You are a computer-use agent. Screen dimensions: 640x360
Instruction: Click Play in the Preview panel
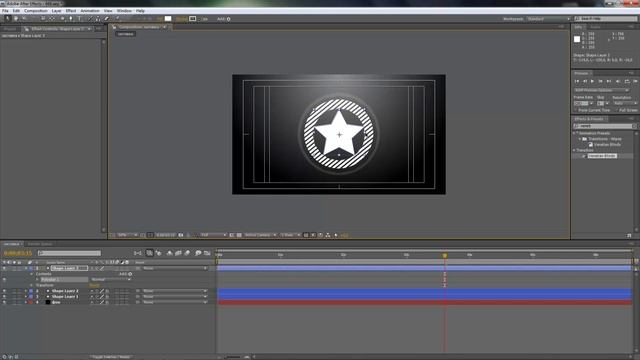pyautogui.click(x=592, y=81)
